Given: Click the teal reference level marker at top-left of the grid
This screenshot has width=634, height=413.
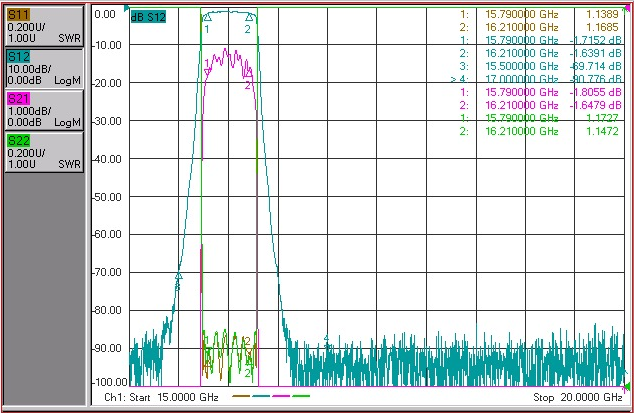Looking at the screenshot, I should 127,8.
